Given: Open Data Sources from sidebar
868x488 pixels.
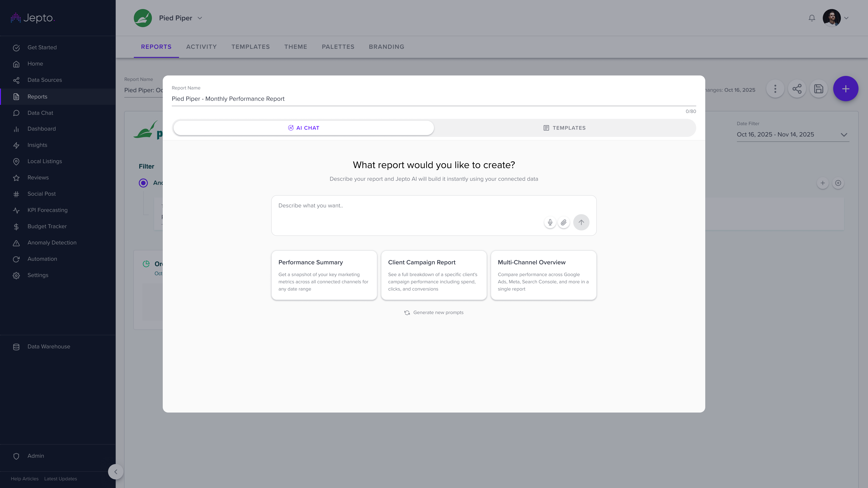Looking at the screenshot, I should point(58,80).
